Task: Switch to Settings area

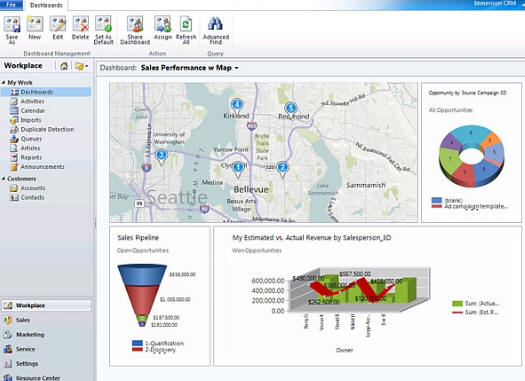Action: 46,363
